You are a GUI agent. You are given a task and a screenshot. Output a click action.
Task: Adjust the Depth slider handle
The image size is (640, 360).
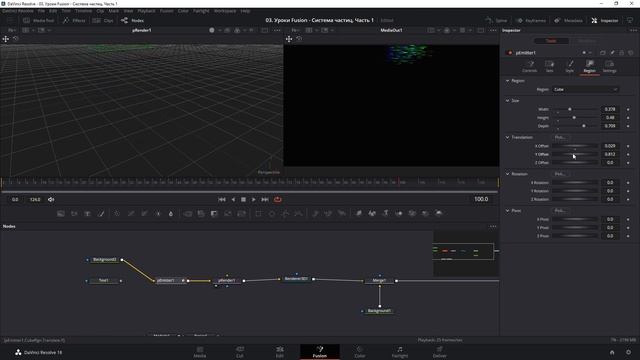pyautogui.click(x=584, y=126)
